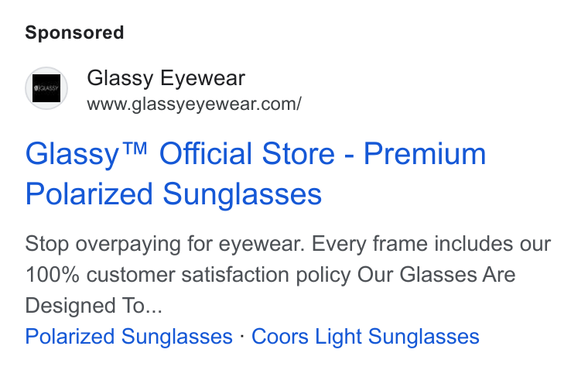The width and height of the screenshot is (588, 370).
Task: Click the 'Official Store' words in the headline
Action: [247, 153]
